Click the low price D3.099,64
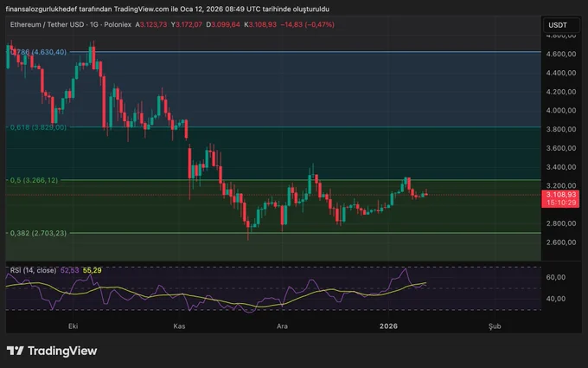Image resolution: width=588 pixels, height=368 pixels. [x=223, y=24]
